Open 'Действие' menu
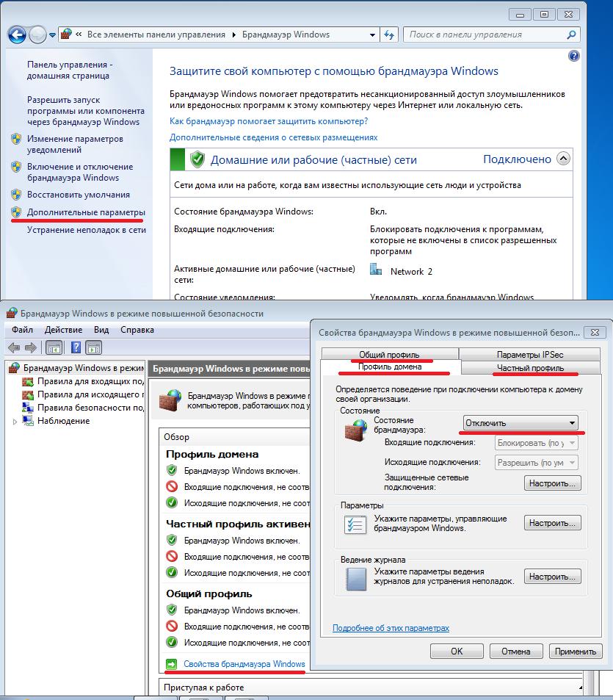 point(63,330)
